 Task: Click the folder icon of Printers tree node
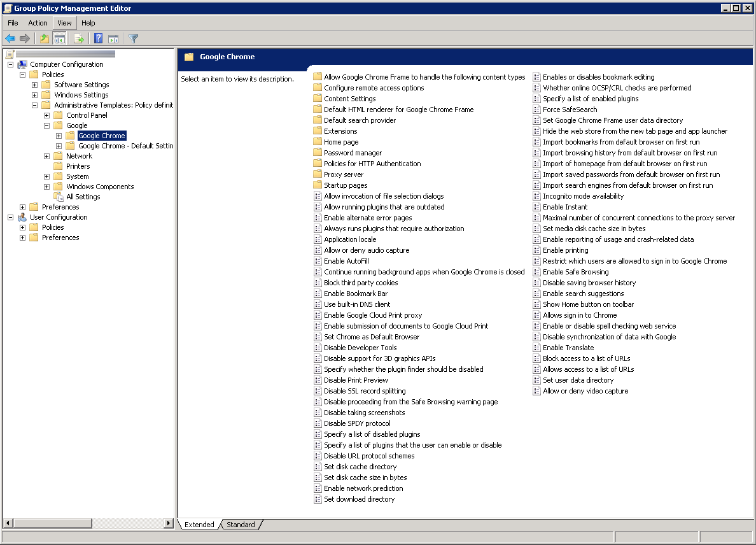coord(59,166)
